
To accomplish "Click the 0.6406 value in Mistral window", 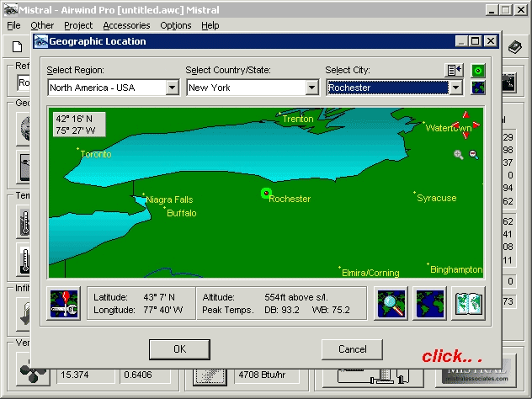I will 138,375.
